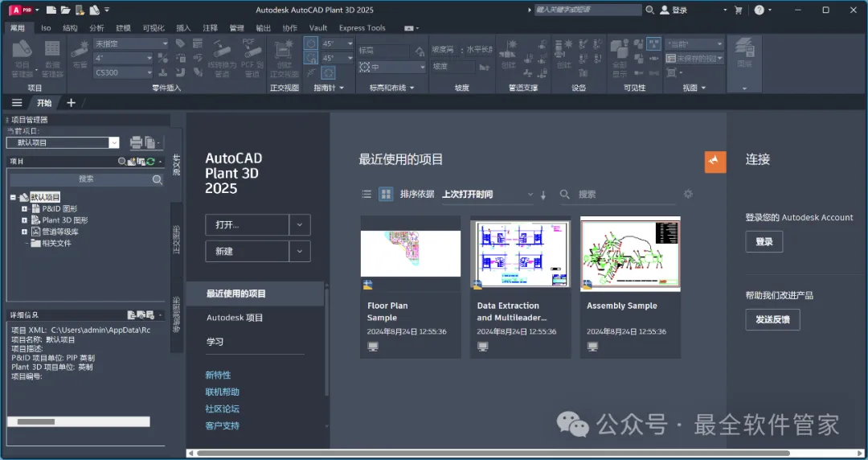Screen dimensions: 868x460
Task: Open the dropdown arrow beside 新建 button
Action: pyautogui.click(x=300, y=251)
